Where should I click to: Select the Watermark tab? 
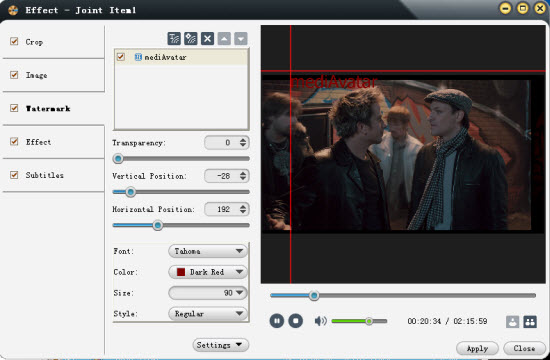click(x=54, y=108)
